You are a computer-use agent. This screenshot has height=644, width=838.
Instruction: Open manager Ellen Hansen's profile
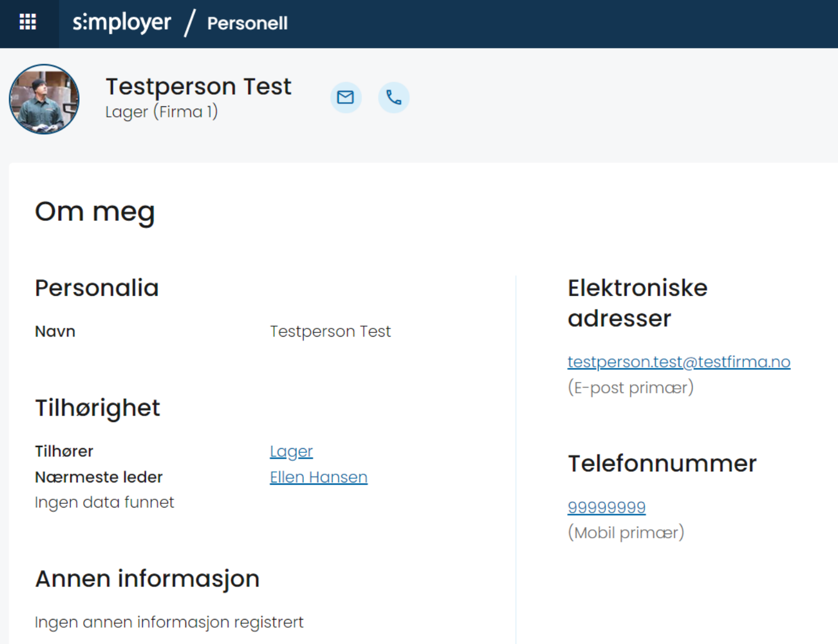tap(318, 477)
